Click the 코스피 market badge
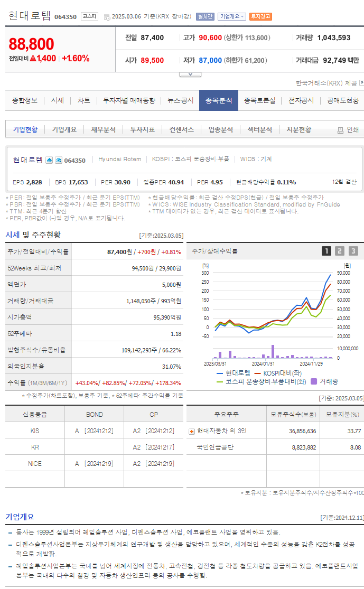Screen dimensions: 364x589 coord(89,16)
